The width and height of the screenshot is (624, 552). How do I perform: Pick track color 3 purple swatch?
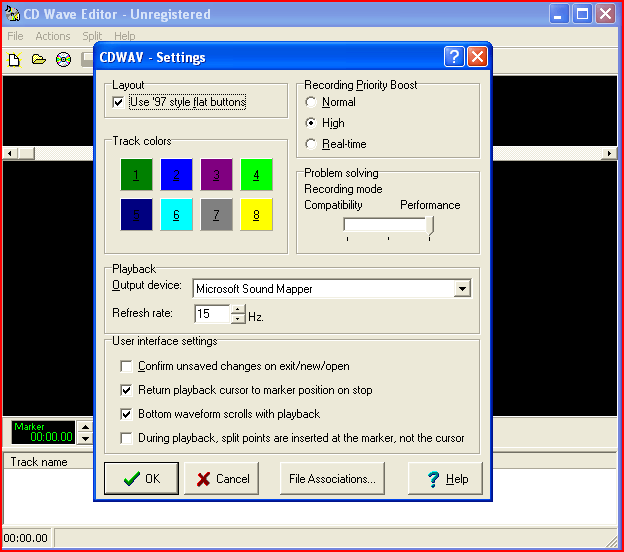[216, 175]
